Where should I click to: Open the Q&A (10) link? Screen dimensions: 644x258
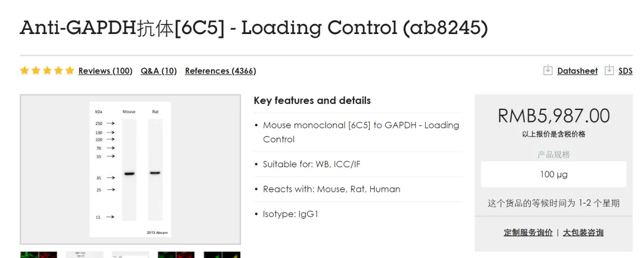pos(159,71)
